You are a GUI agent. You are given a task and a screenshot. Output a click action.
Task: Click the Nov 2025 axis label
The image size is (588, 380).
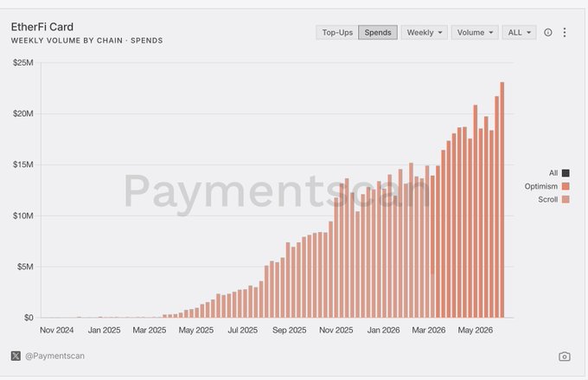tap(336, 330)
